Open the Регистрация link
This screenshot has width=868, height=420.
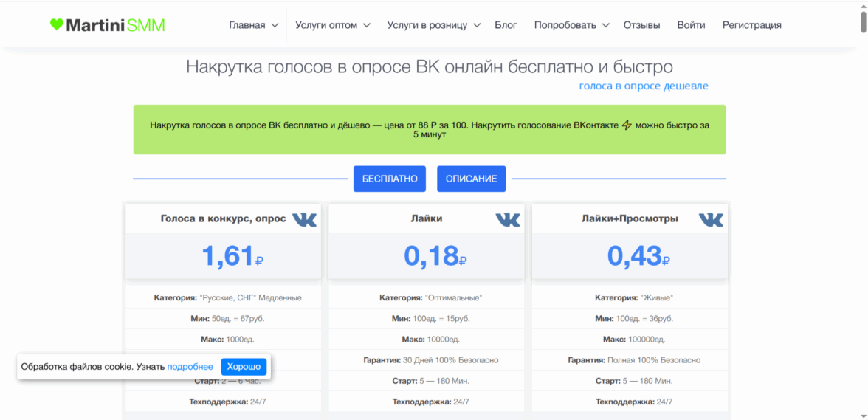coord(751,25)
